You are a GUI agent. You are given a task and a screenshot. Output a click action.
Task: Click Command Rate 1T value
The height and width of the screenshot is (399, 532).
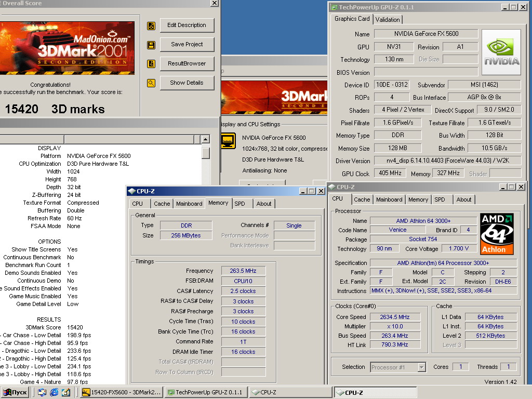coord(243,342)
